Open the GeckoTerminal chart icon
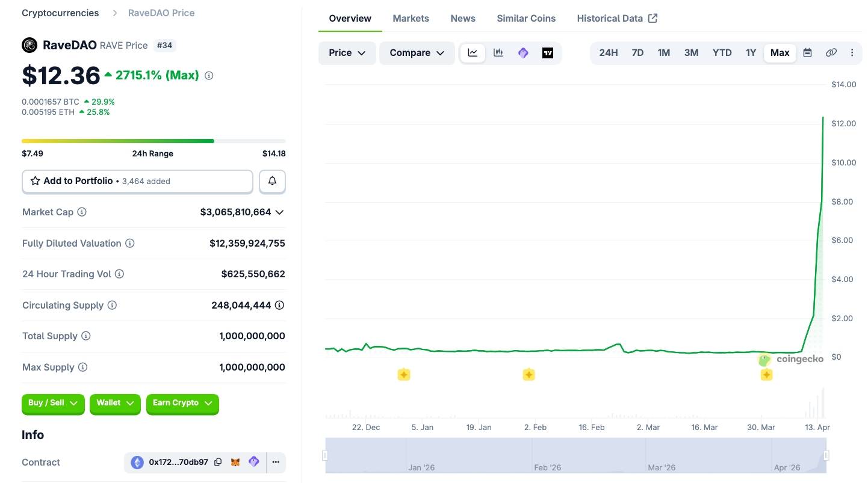This screenshot has width=868, height=483. click(522, 53)
